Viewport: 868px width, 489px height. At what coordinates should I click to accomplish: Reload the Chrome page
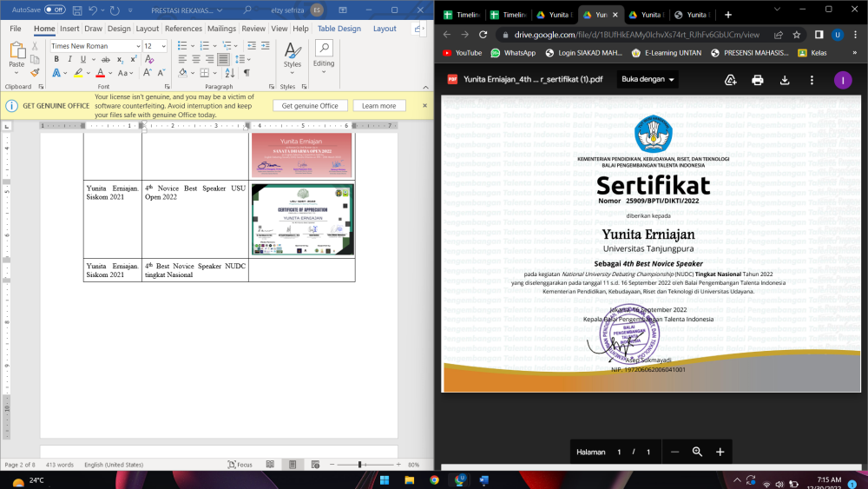[x=483, y=35]
